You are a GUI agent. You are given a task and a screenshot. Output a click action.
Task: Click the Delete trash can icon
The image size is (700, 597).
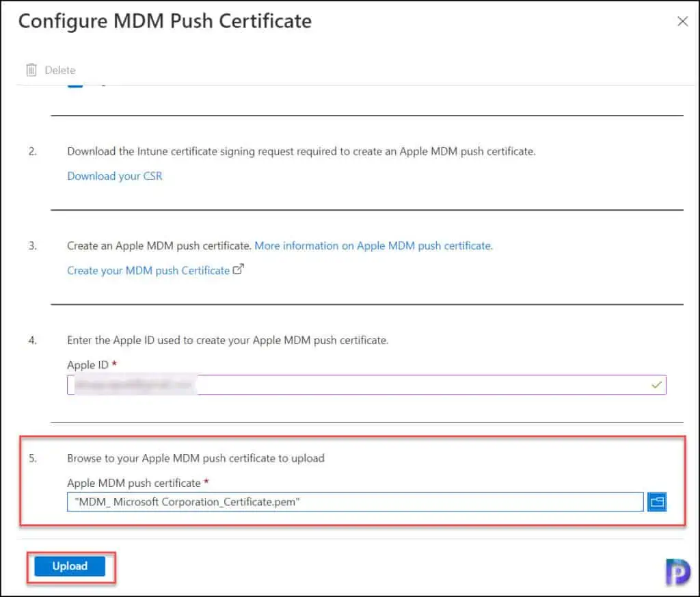tap(31, 70)
